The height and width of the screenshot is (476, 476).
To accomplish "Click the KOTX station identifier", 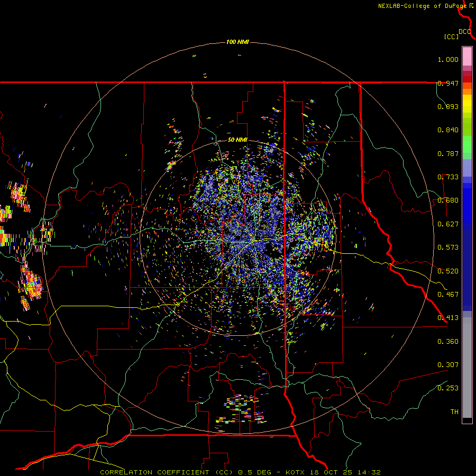I will coord(296,472).
